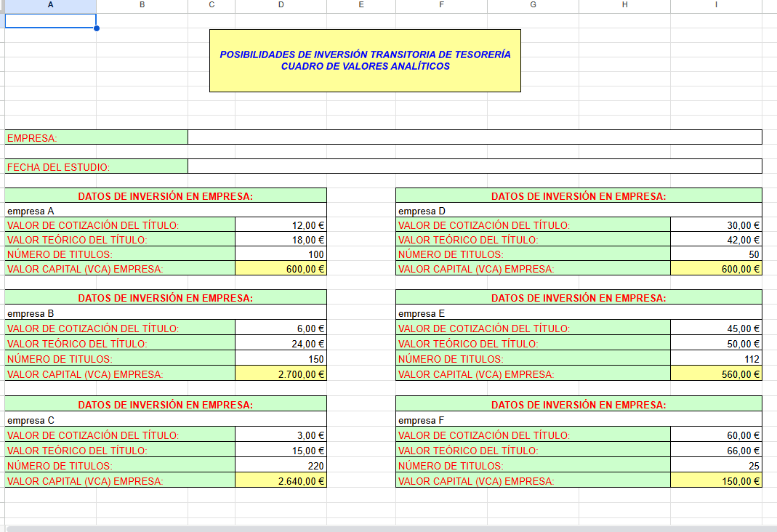Select the cell showing 112 titles
This screenshot has width=777, height=532.
click(716, 359)
